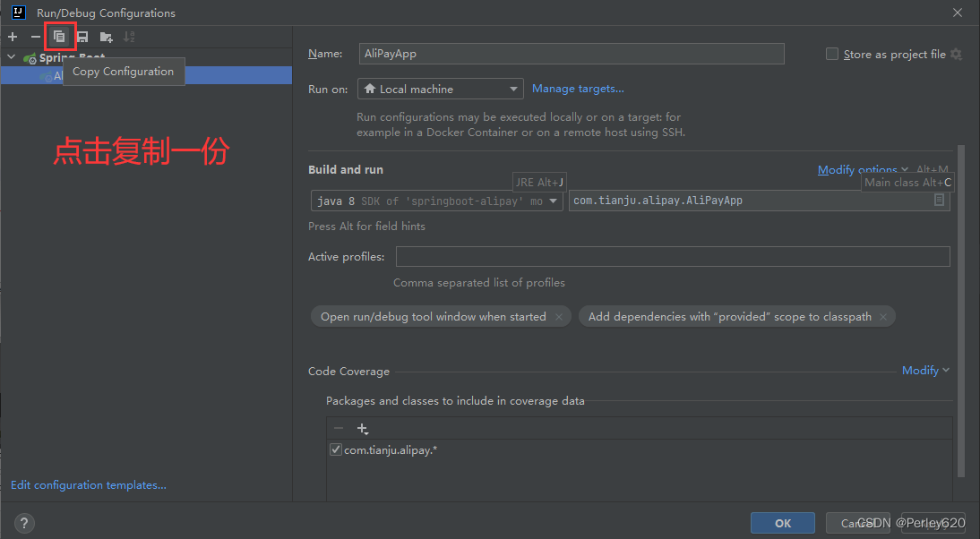Save configuration icon in toolbar
Screen dimensions: 980x539
(x=82, y=37)
